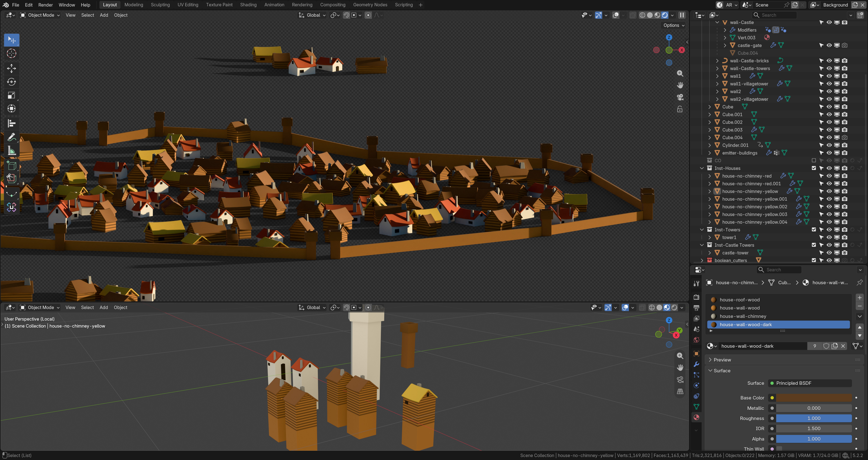Viewport: 868px width, 460px height.
Task: Click the Alpha slider
Action: [x=814, y=439]
